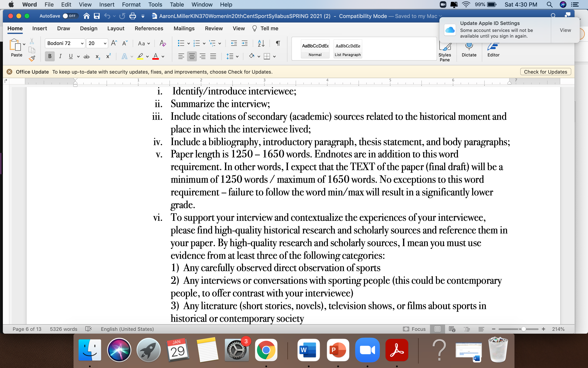Toggle Superscript formatting
Viewport: 588px width, 368px height.
click(108, 56)
